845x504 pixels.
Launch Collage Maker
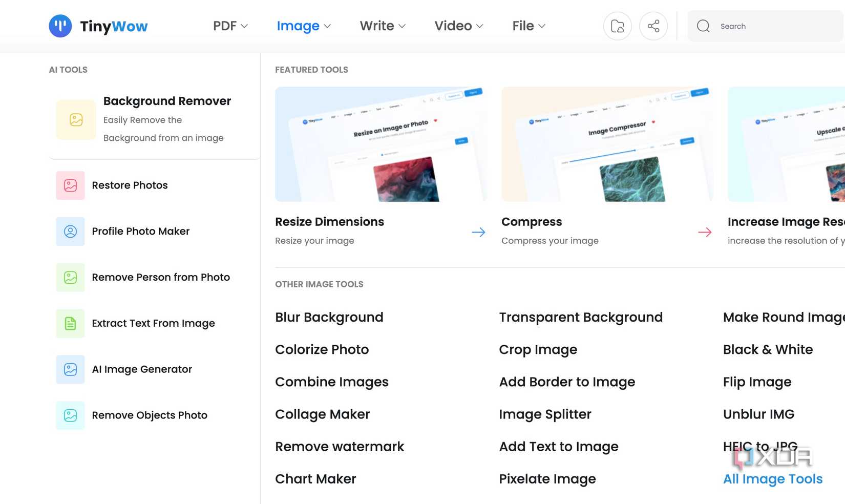pyautogui.click(x=322, y=414)
